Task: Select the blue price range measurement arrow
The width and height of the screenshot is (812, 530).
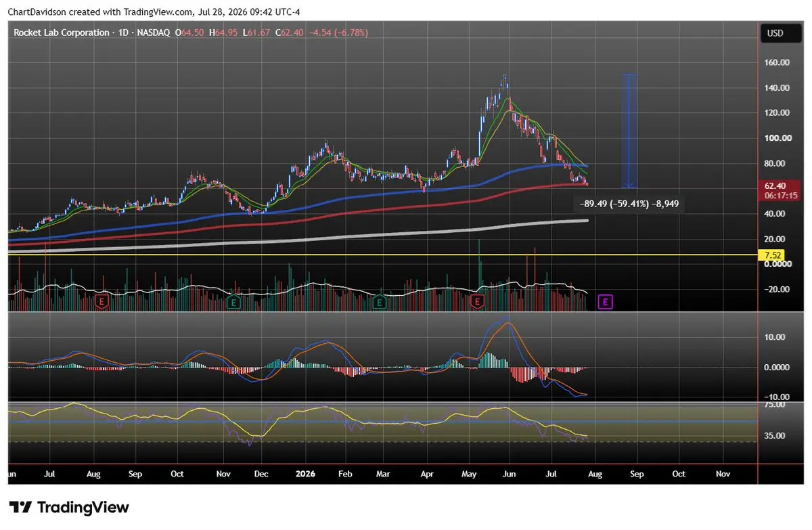Action: (x=630, y=131)
